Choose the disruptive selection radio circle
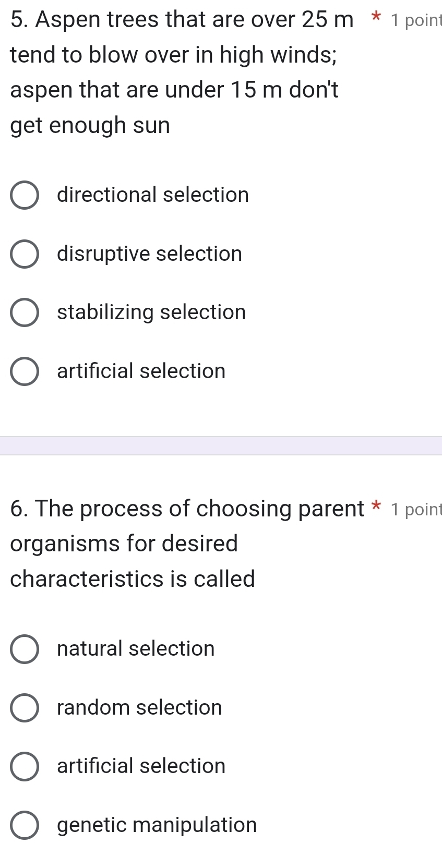The width and height of the screenshot is (442, 868). pyautogui.click(x=25, y=255)
